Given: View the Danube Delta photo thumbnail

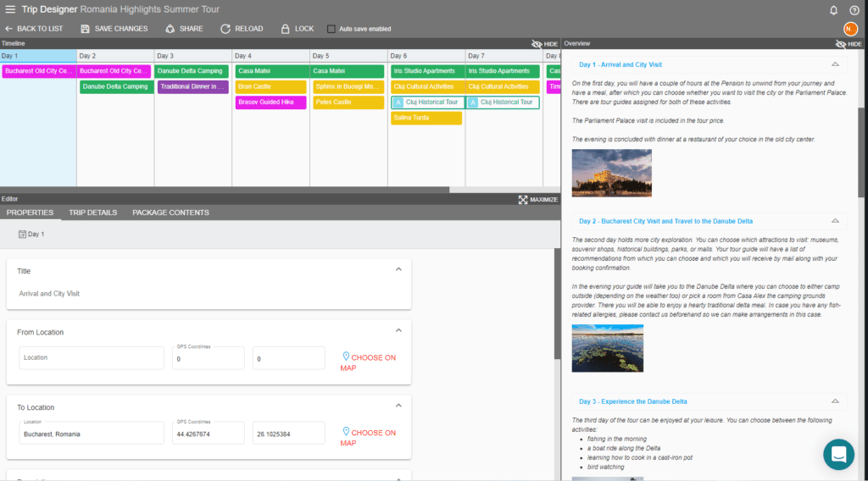Looking at the screenshot, I should pyautogui.click(x=607, y=348).
